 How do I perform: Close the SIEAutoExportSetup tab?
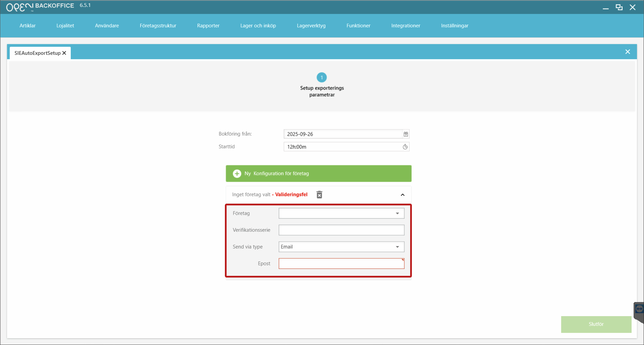[64, 53]
